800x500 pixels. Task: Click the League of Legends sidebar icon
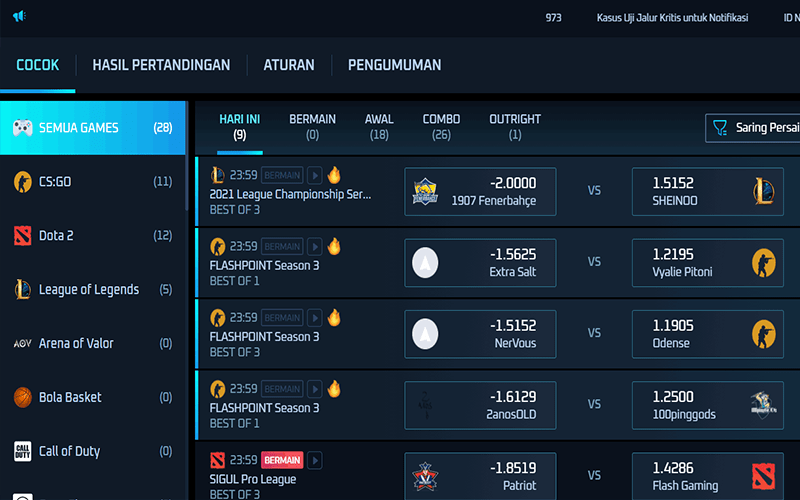point(22,290)
